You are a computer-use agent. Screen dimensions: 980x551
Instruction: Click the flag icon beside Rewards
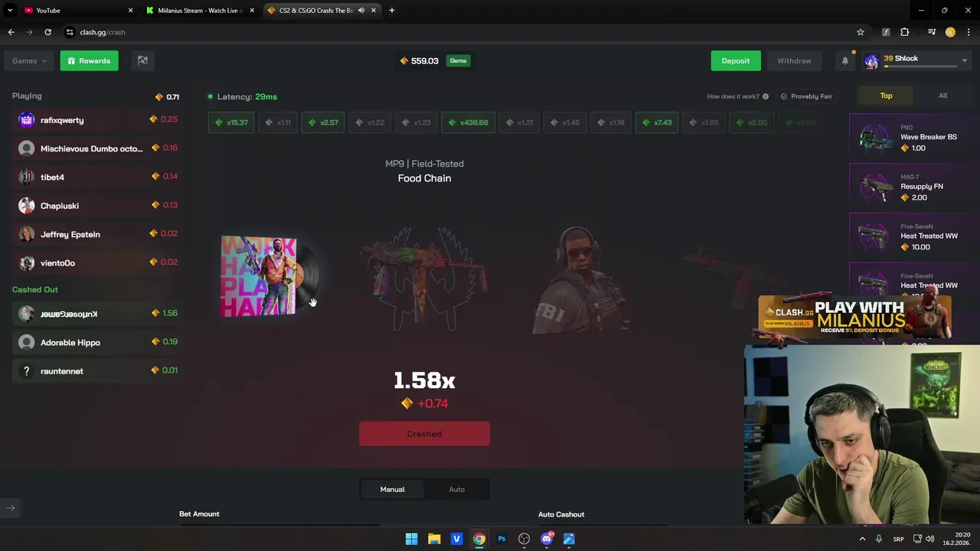pyautogui.click(x=142, y=60)
